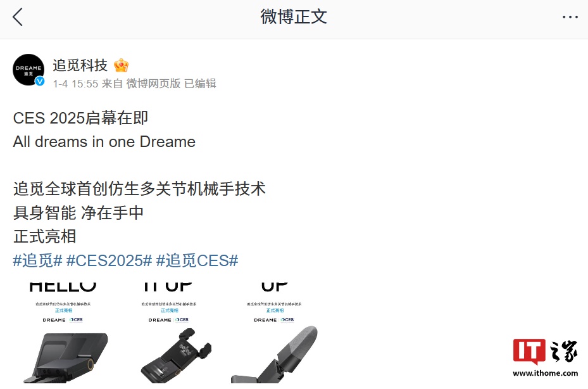View the third UP poster thumbnail

(x=275, y=333)
